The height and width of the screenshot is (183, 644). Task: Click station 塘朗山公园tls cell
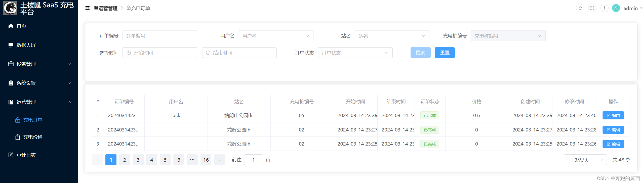click(239, 115)
